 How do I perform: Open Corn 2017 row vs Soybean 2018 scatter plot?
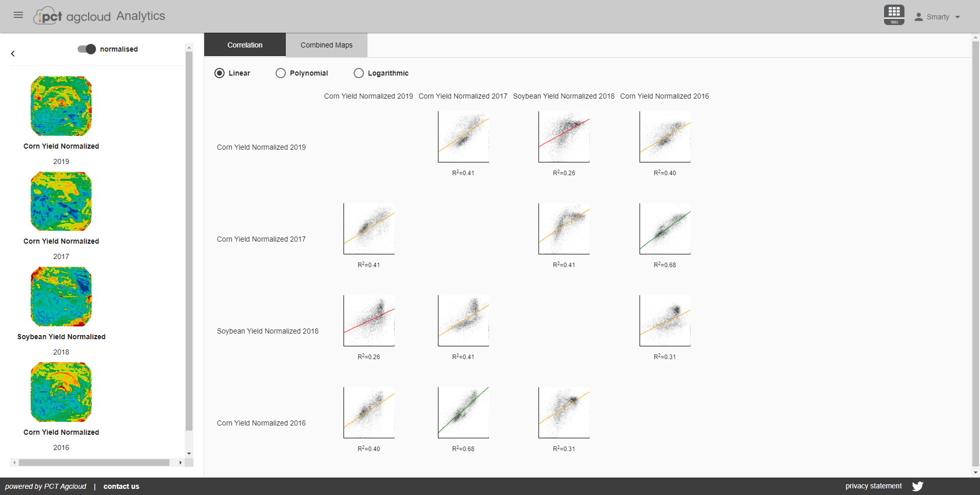564,229
